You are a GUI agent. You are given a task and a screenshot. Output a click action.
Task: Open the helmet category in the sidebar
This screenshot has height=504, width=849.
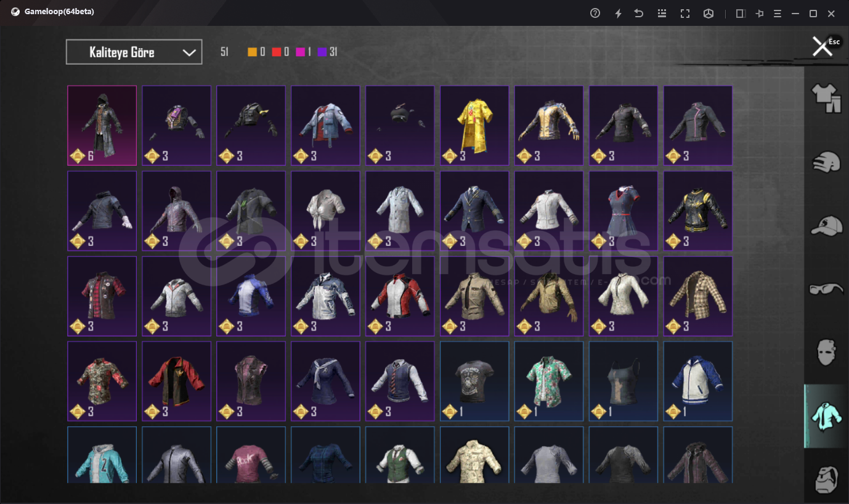click(826, 163)
